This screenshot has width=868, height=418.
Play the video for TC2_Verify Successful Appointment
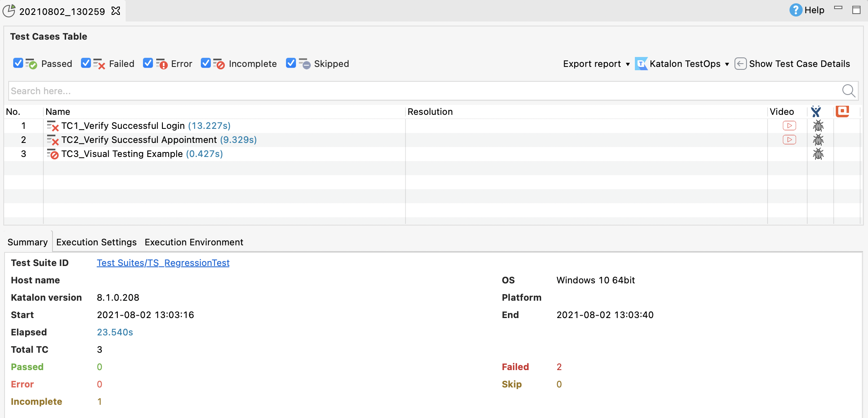pyautogui.click(x=789, y=140)
